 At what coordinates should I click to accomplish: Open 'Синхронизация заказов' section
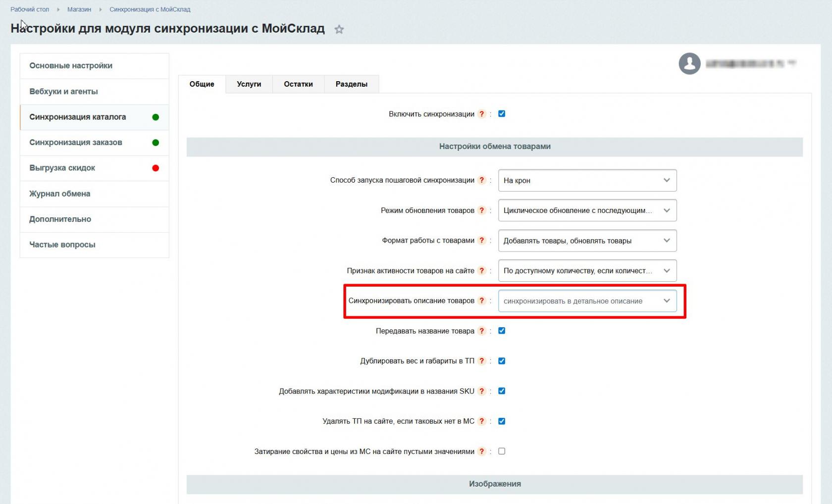click(x=94, y=143)
